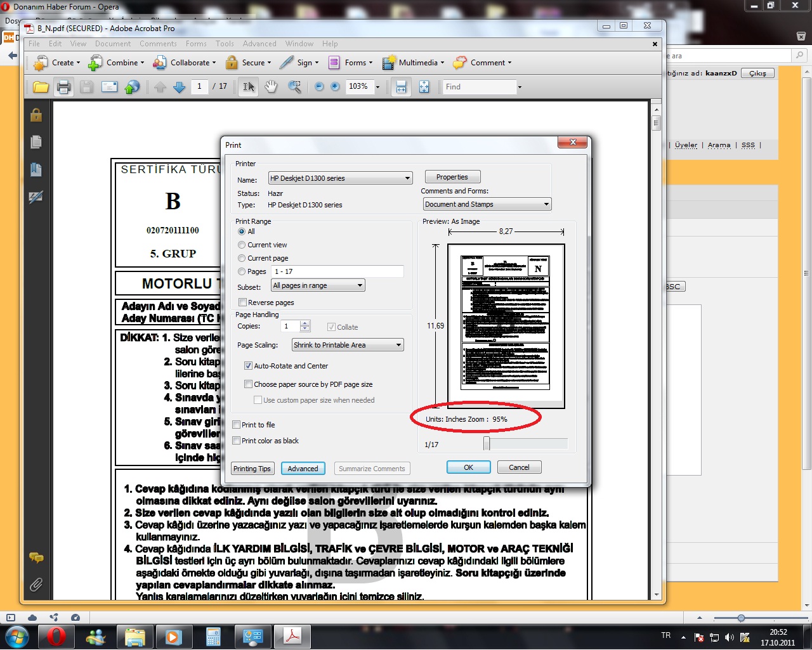Image resolution: width=812 pixels, height=650 pixels.
Task: Enable the Reverse pages checkbox
Action: pyautogui.click(x=242, y=302)
